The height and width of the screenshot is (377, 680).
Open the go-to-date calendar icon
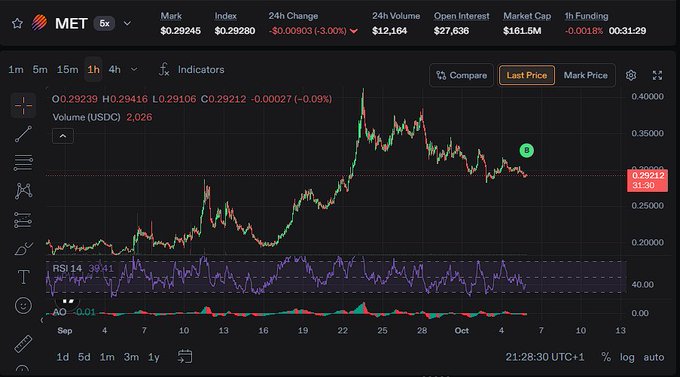(185, 357)
